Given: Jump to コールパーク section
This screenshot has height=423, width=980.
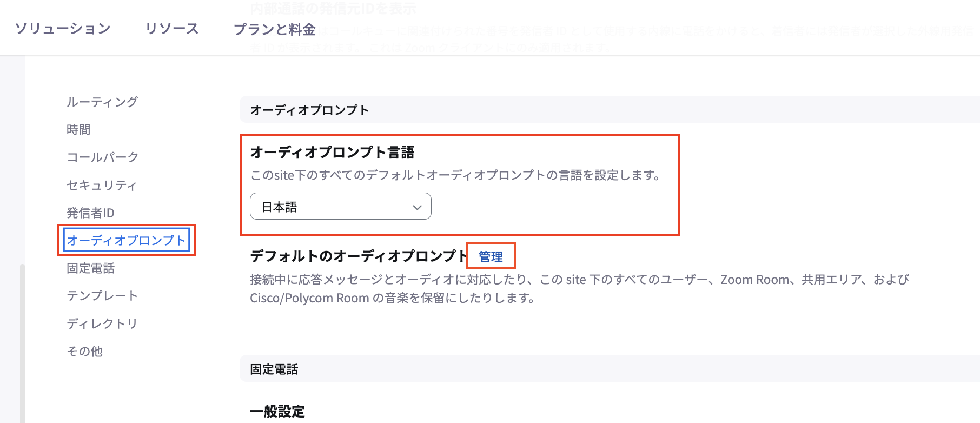Looking at the screenshot, I should (103, 157).
